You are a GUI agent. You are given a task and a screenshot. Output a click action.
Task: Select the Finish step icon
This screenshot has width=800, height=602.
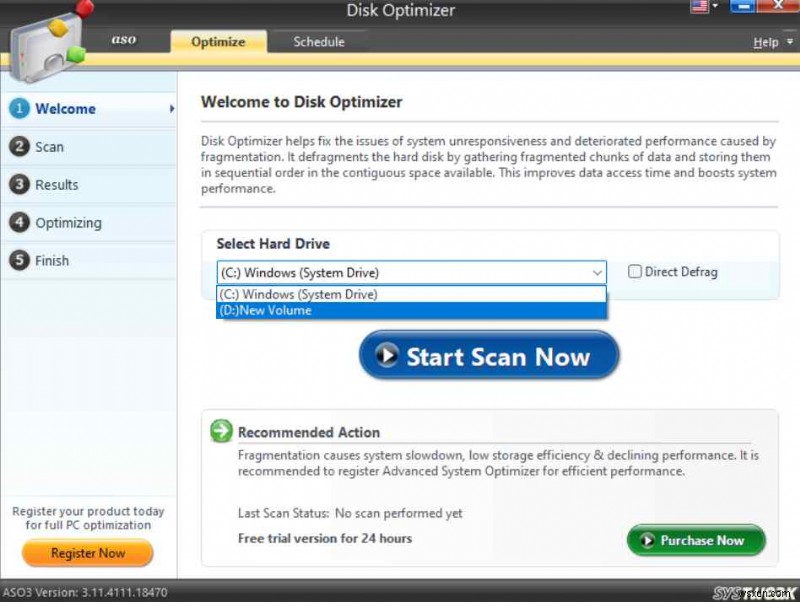22,260
